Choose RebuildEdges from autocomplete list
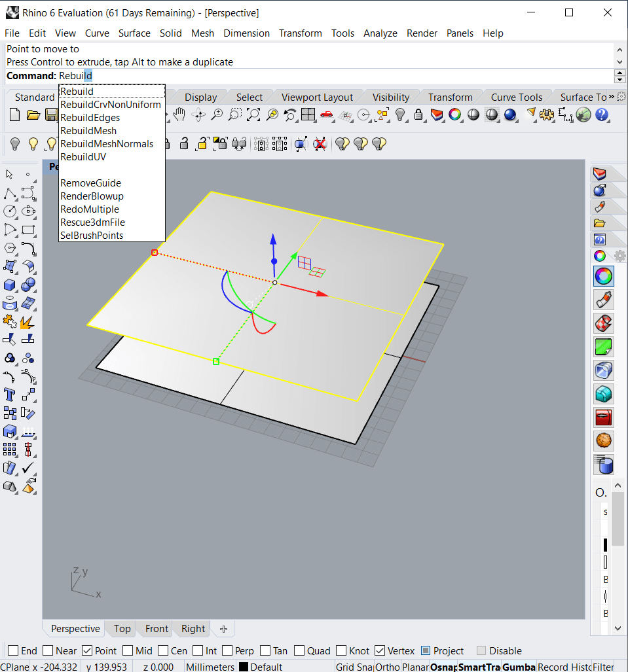The height and width of the screenshot is (672, 628). 90,118
